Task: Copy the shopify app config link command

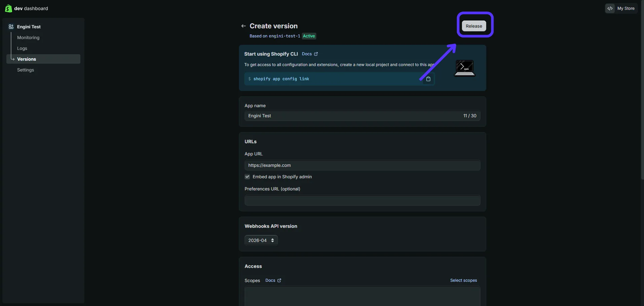Action: [428, 79]
